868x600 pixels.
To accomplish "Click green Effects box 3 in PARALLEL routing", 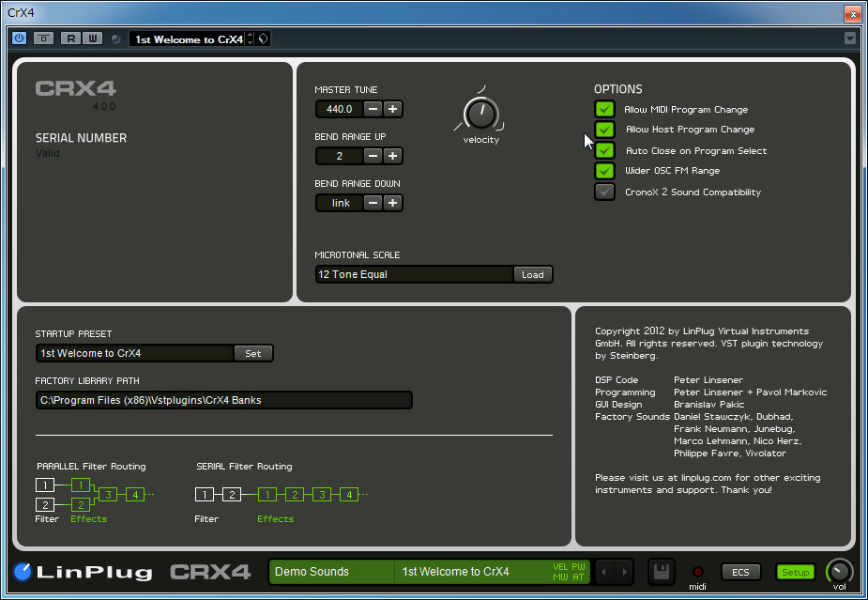I will tap(108, 495).
